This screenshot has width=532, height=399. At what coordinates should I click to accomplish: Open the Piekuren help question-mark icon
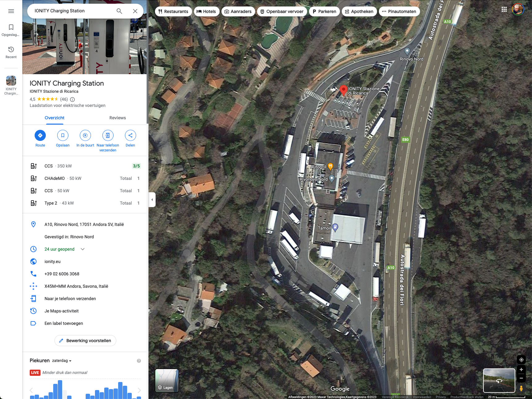tap(139, 361)
